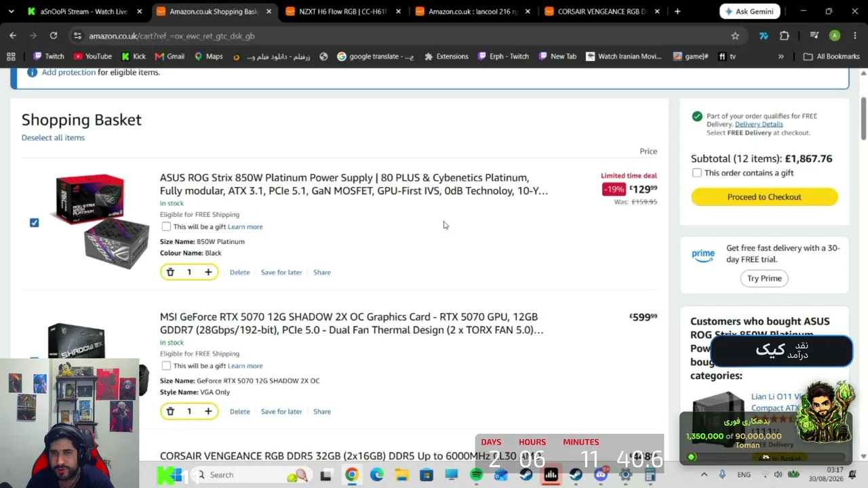
Task: Open File Explorer from the taskbar
Action: tap(401, 474)
